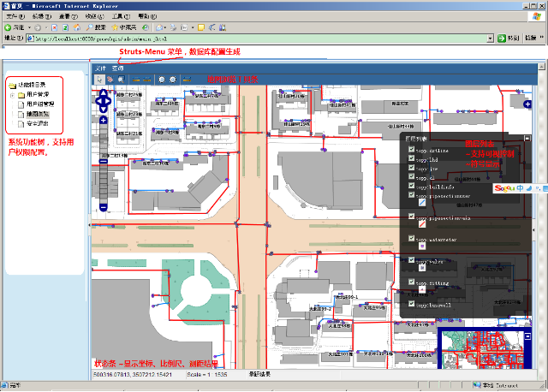The image size is (548, 392).
Task: Collapse the layer list panel
Action: point(527,138)
